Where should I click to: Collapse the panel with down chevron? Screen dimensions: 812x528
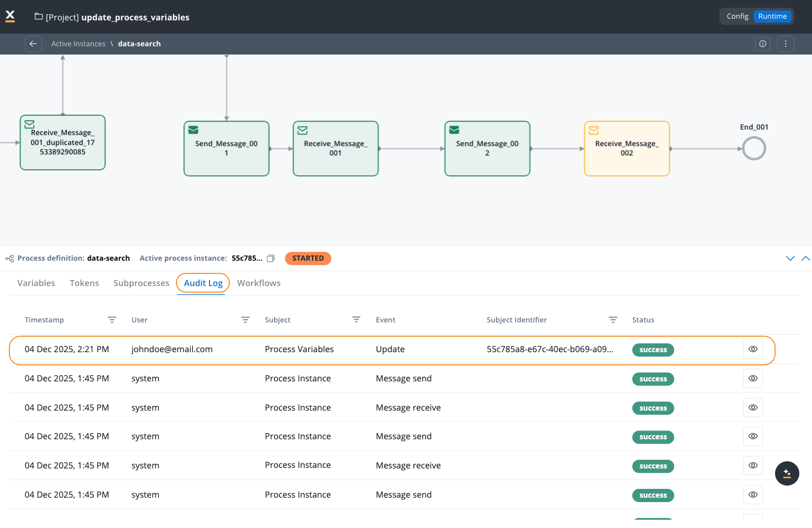coord(790,258)
